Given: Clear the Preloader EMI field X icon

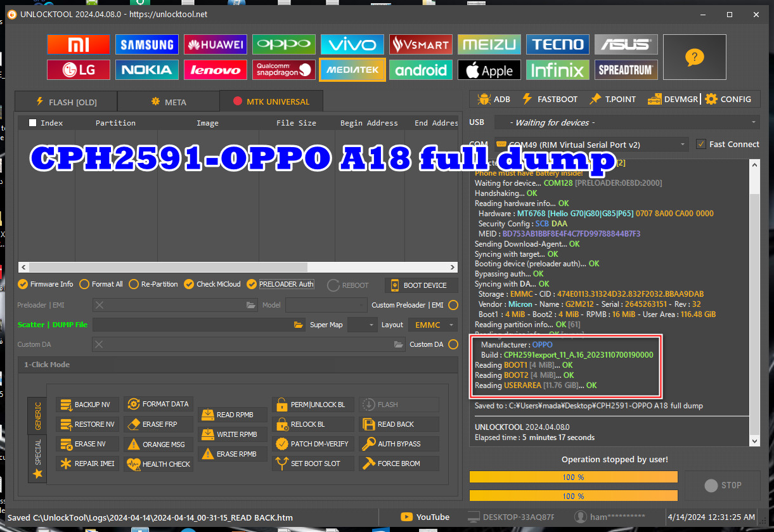Looking at the screenshot, I should pyautogui.click(x=100, y=305).
